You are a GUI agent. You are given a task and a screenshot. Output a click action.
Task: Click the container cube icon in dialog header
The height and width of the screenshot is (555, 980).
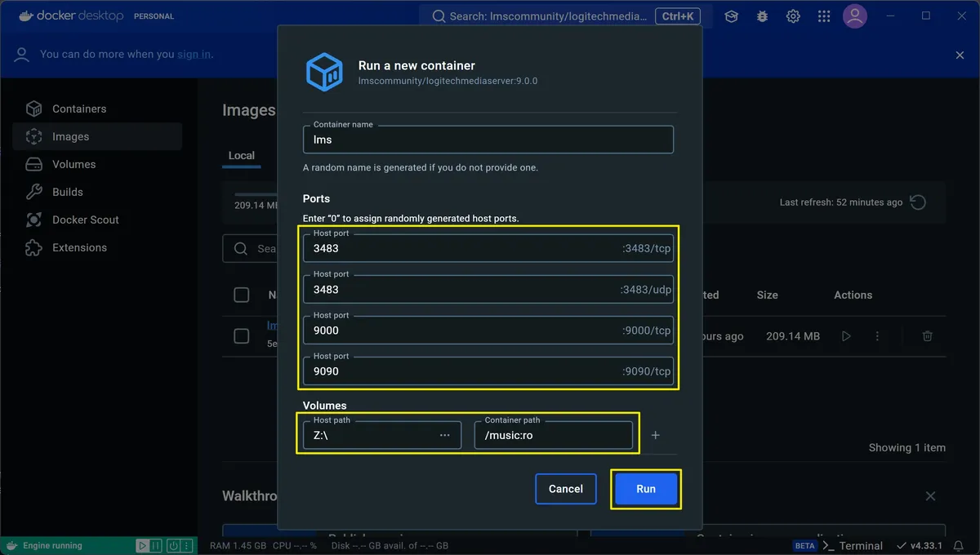pyautogui.click(x=324, y=72)
